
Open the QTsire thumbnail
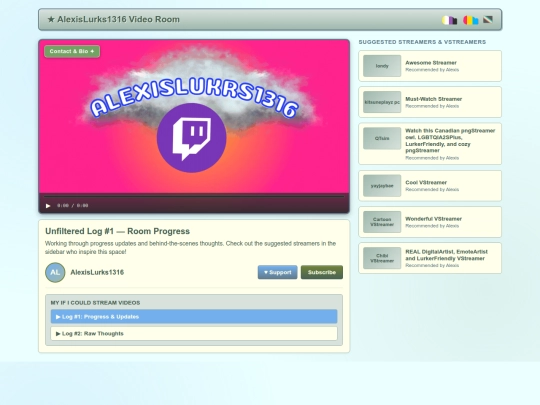[382, 138]
